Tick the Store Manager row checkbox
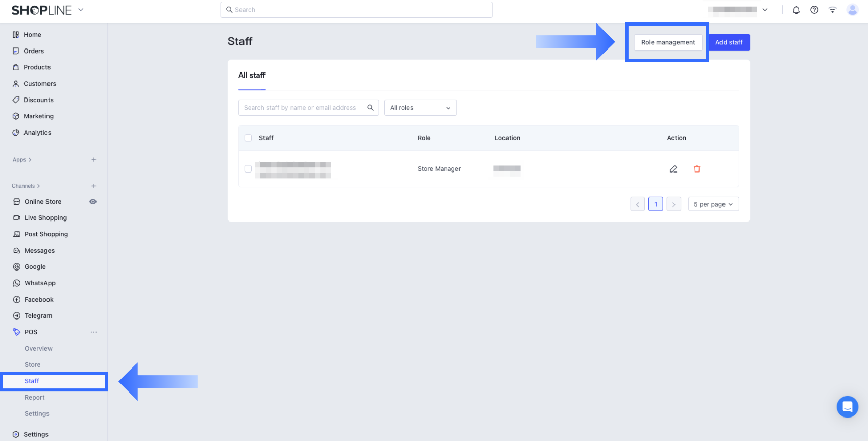 click(248, 169)
